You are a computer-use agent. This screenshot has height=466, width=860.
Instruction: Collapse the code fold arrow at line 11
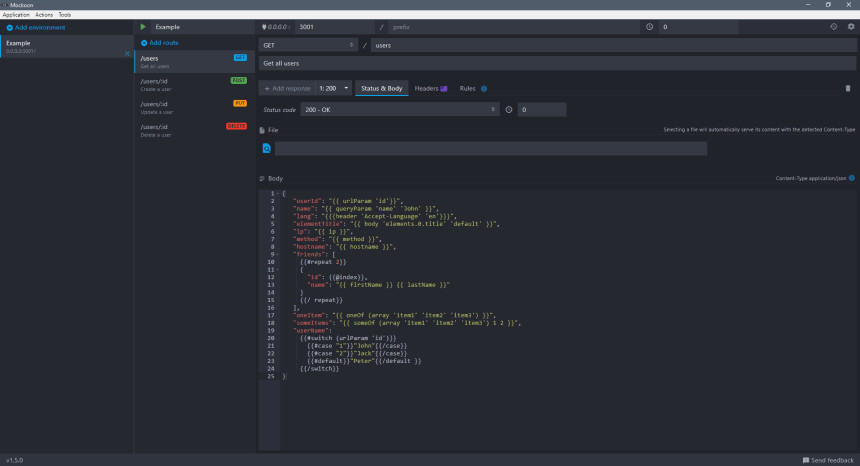[278, 270]
